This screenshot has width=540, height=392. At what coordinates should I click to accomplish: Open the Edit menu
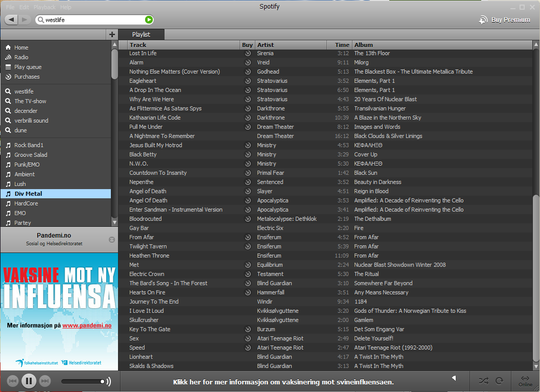click(24, 7)
